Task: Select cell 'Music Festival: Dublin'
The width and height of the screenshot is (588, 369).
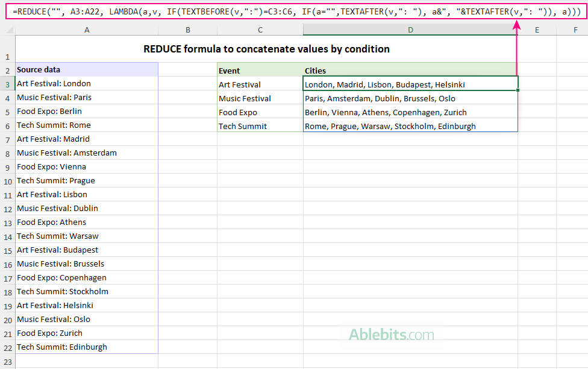Action: (x=87, y=209)
